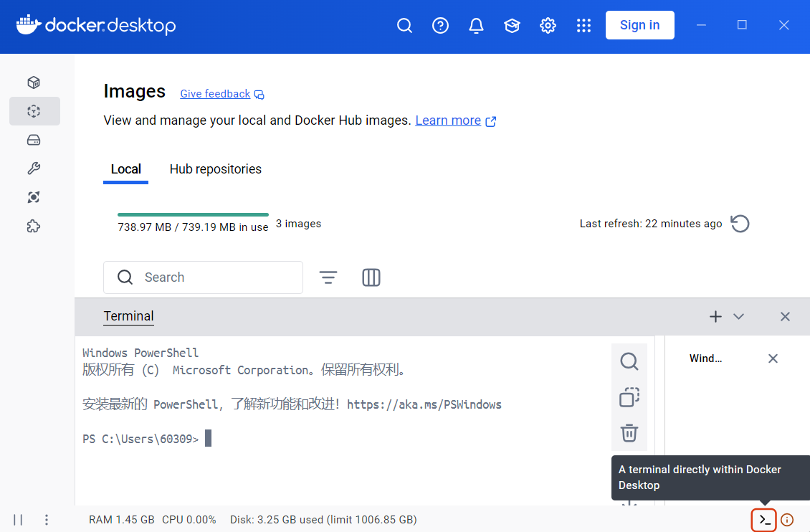Close the Terminal panel

785,317
